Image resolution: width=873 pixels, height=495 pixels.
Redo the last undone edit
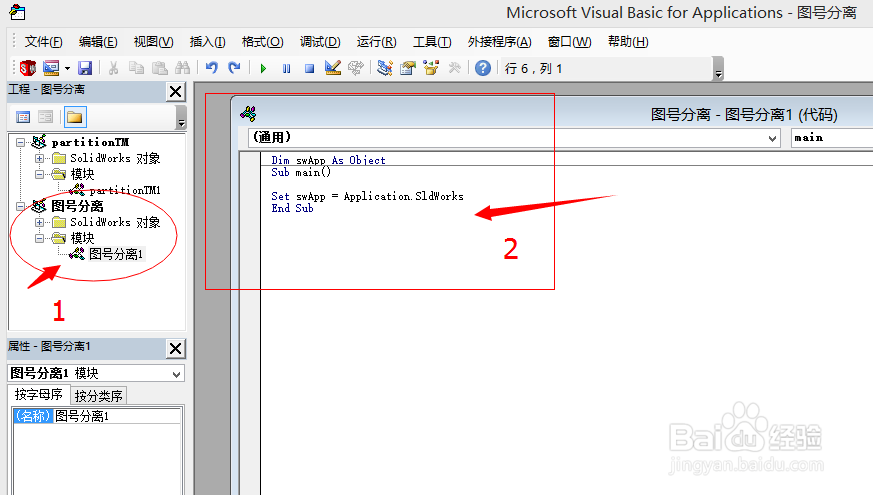pyautogui.click(x=234, y=68)
